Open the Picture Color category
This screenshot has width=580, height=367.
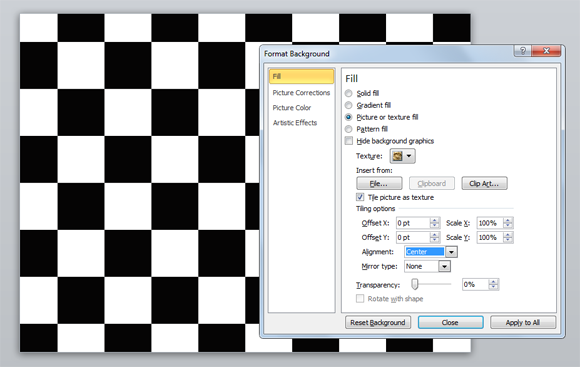pyautogui.click(x=292, y=108)
